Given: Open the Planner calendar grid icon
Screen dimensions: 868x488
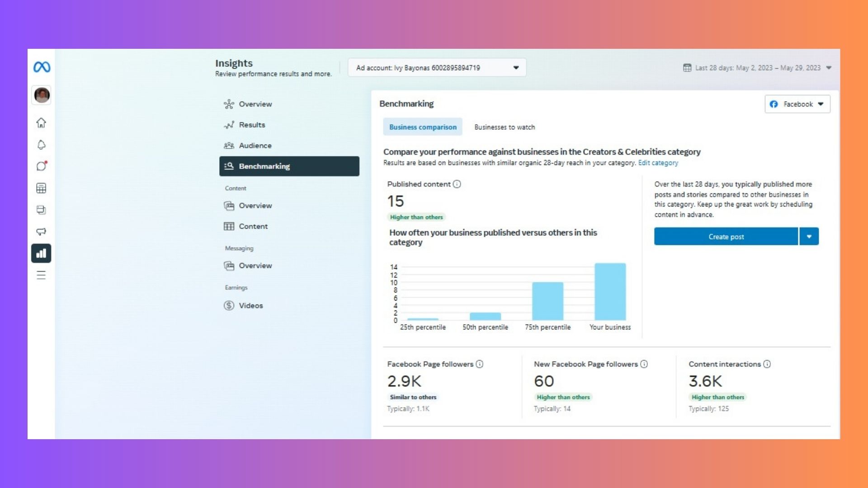Looking at the screenshot, I should [41, 188].
